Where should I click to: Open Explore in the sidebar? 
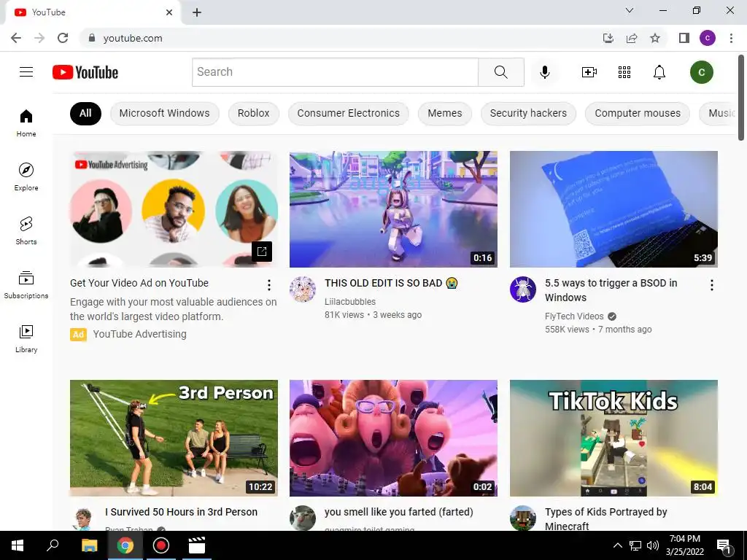pos(26,176)
